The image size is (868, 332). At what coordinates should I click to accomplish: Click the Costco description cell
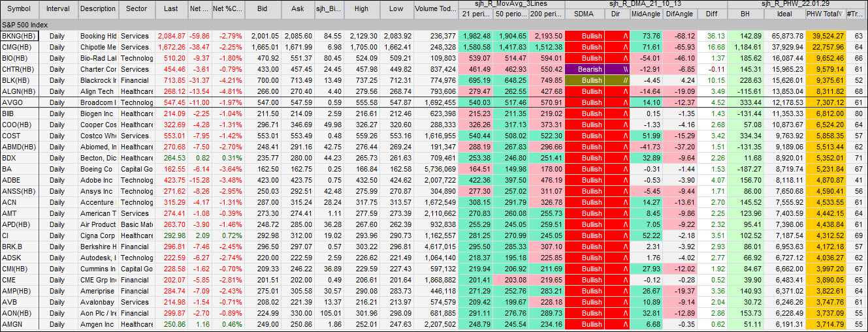(x=98, y=136)
